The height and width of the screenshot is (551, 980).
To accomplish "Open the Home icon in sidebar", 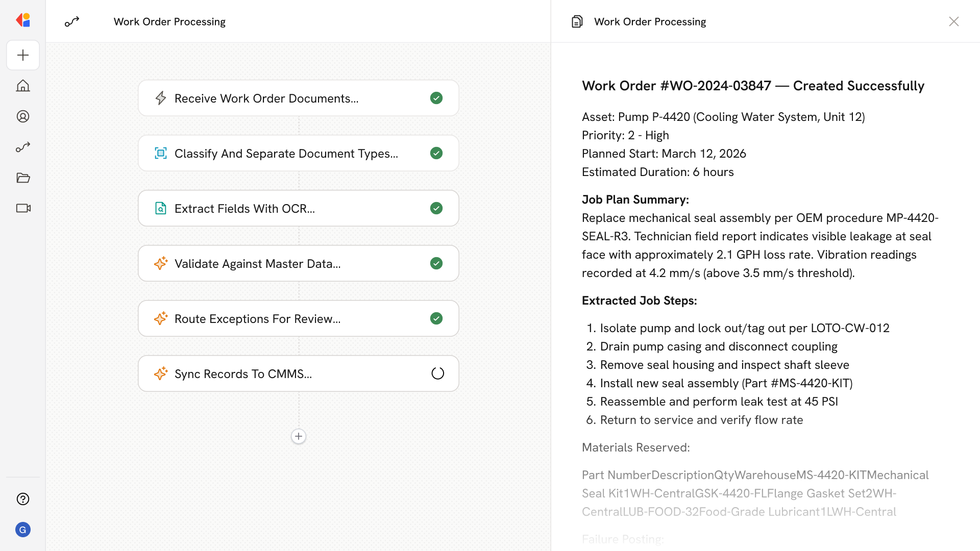I will click(x=23, y=86).
